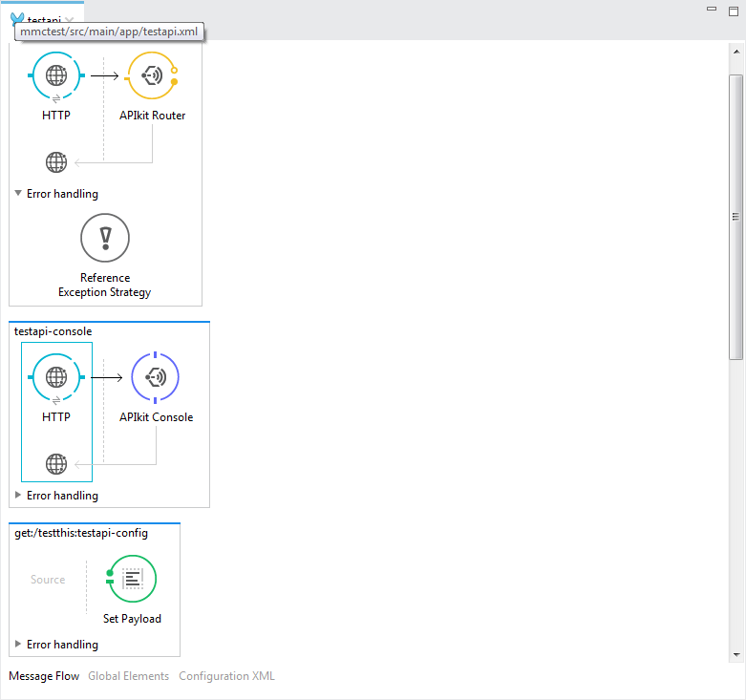Select the Reference Exception Strategy icon
Image resolution: width=746 pixels, height=700 pixels.
pyautogui.click(x=105, y=238)
